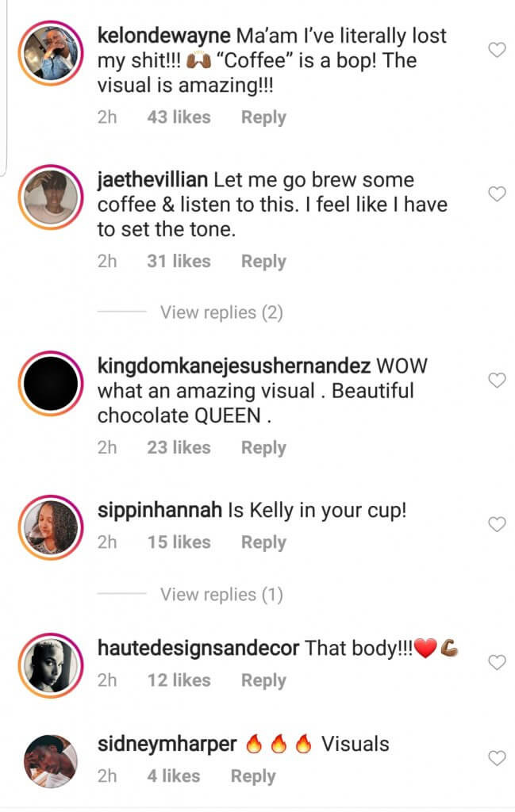Open sippinhannah's profile photo

tap(50, 527)
